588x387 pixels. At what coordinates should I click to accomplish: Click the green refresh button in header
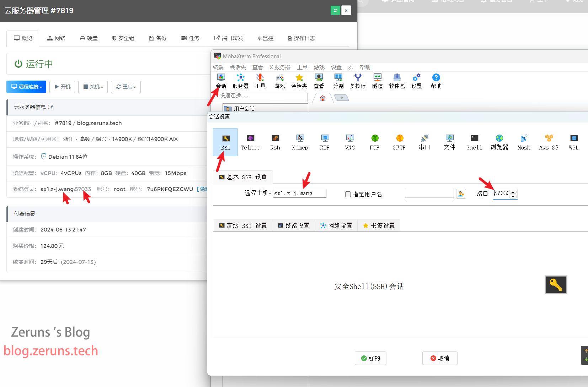[x=335, y=10]
